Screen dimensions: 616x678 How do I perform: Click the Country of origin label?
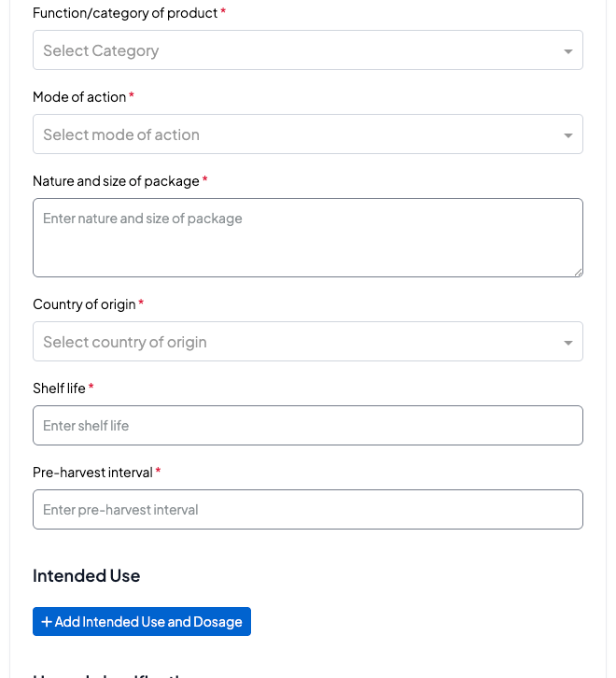pos(84,304)
